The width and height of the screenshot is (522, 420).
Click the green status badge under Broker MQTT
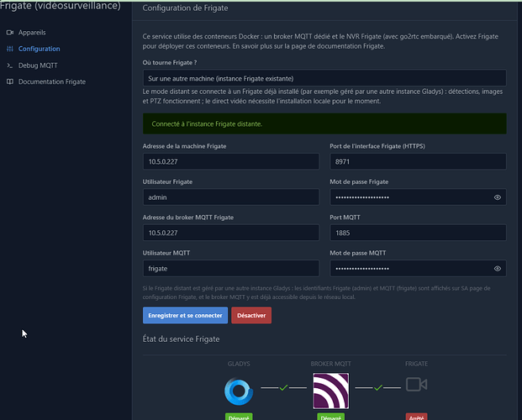pos(331,417)
